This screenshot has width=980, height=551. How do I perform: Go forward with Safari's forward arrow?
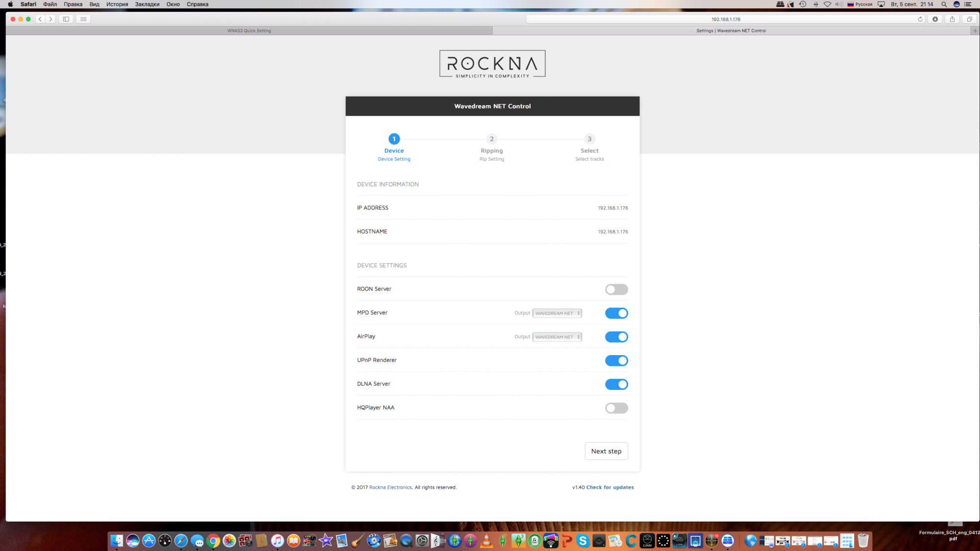[50, 19]
